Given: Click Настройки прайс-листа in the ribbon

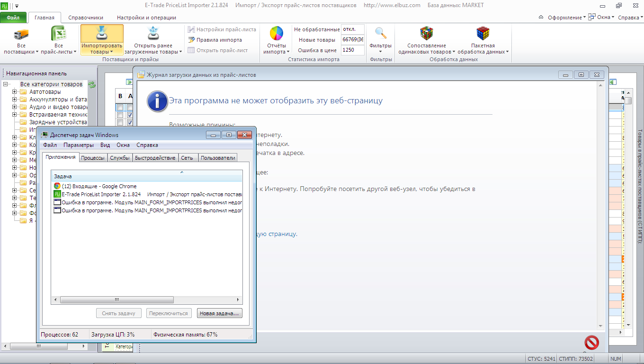Looking at the screenshot, I should (x=222, y=29).
